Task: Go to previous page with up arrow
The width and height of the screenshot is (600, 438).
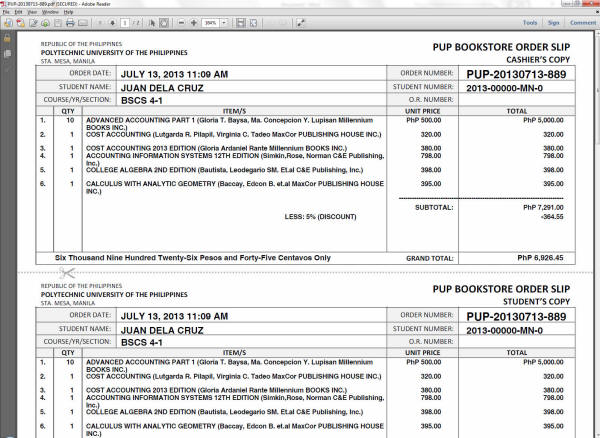Action: (100, 23)
